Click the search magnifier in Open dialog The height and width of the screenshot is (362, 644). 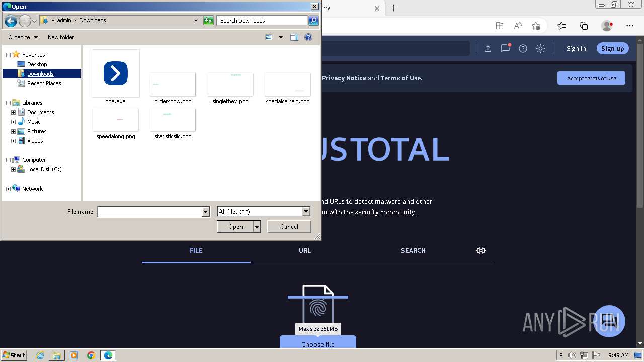click(x=313, y=21)
